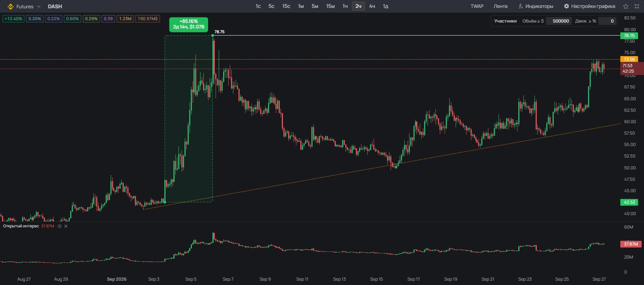Viewport: 644px width, 285px height.
Task: Choose the 15м timeframe
Action: [x=330, y=6]
